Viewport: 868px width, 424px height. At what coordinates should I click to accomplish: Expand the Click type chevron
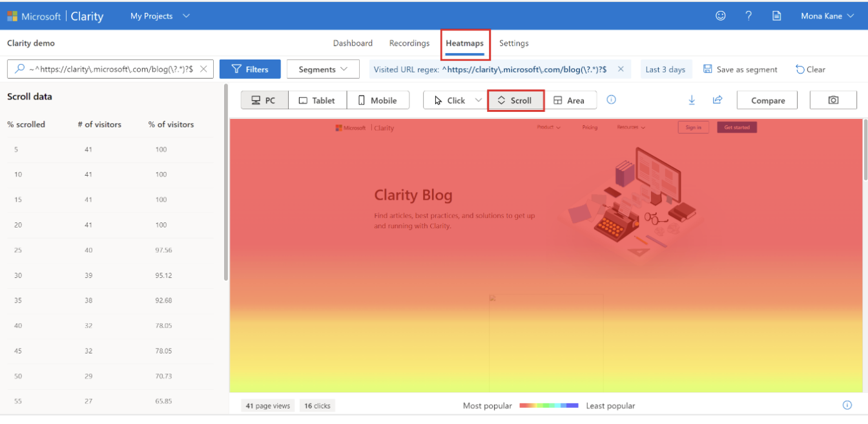pyautogui.click(x=478, y=100)
